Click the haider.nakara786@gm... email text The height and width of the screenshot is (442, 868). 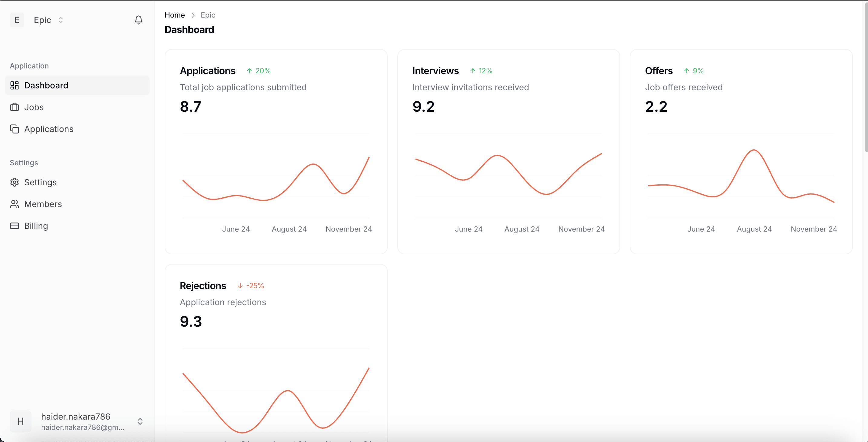(x=83, y=427)
